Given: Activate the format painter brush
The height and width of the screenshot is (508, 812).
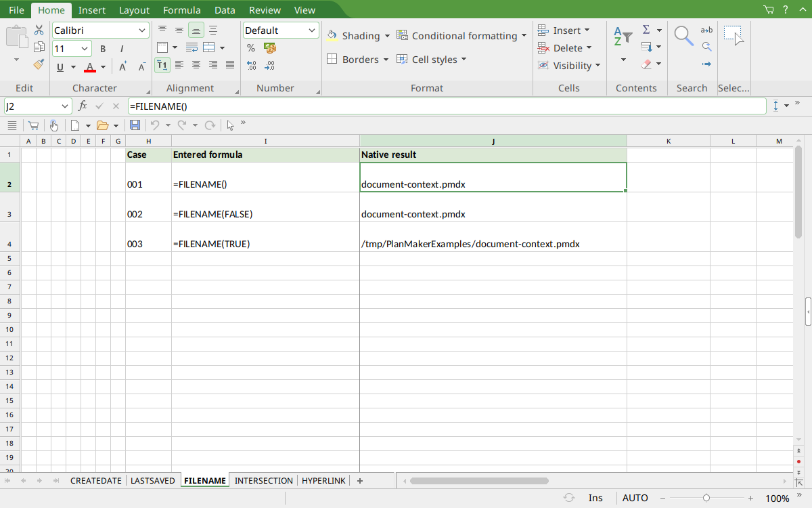Looking at the screenshot, I should pyautogui.click(x=39, y=64).
